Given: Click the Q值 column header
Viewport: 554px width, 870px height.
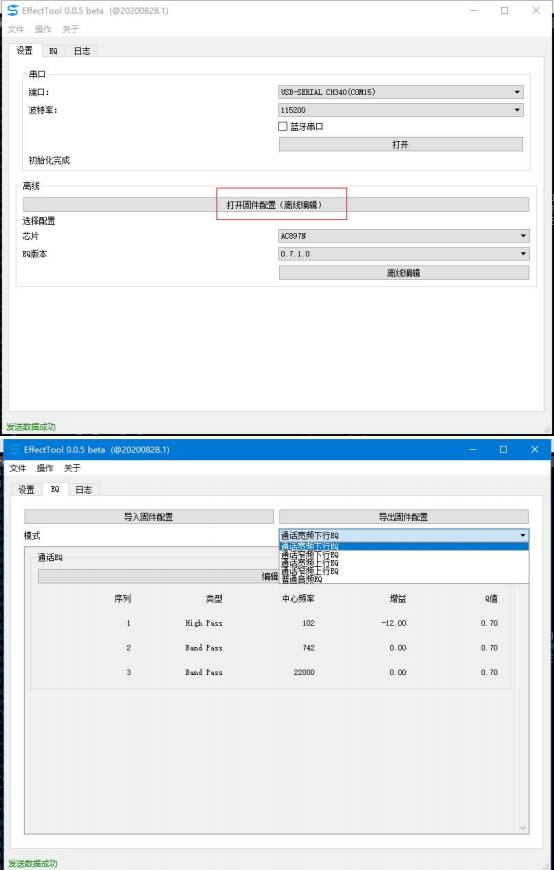Looking at the screenshot, I should pyautogui.click(x=491, y=599).
